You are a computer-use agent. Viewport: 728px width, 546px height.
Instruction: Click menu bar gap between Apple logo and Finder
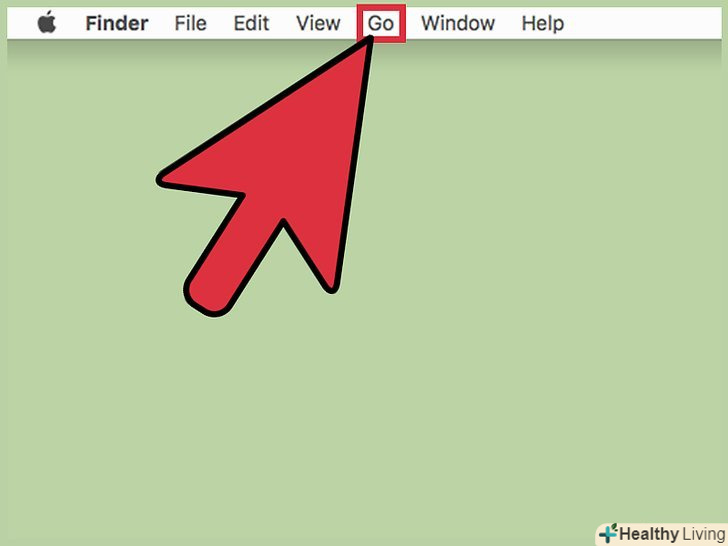tap(71, 23)
